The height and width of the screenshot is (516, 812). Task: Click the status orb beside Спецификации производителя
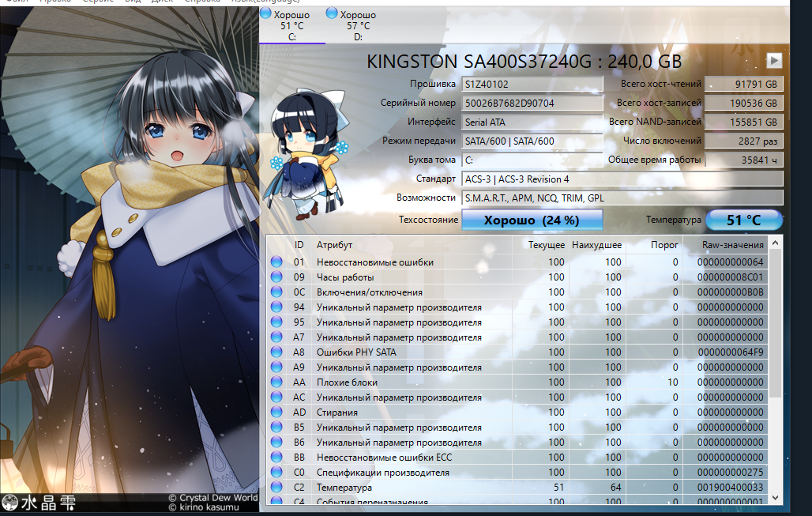(x=276, y=472)
